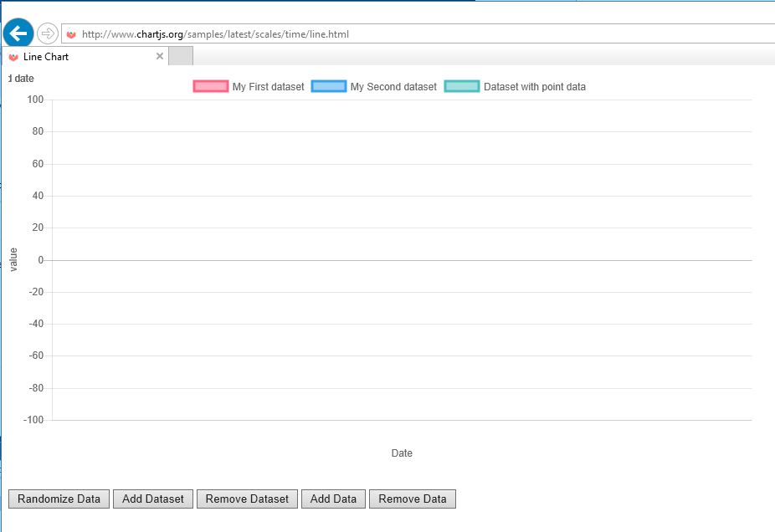
Task: Go back with the browser back arrow
Action: click(x=18, y=33)
